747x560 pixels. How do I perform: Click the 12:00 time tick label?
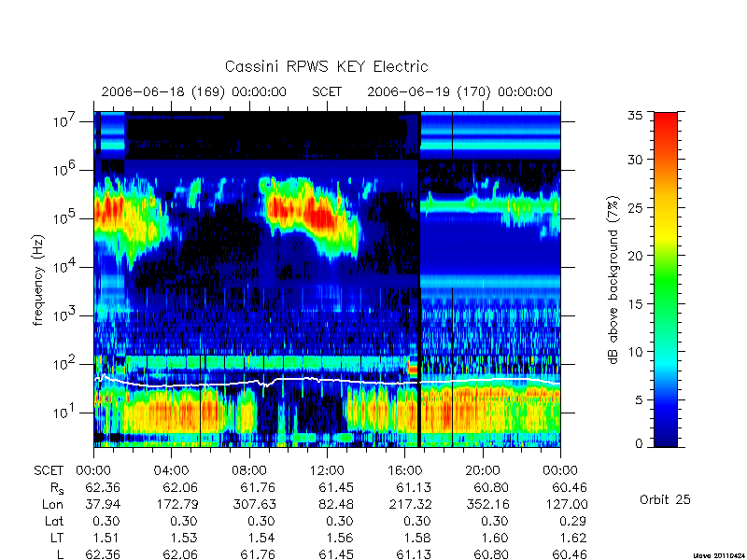click(327, 470)
